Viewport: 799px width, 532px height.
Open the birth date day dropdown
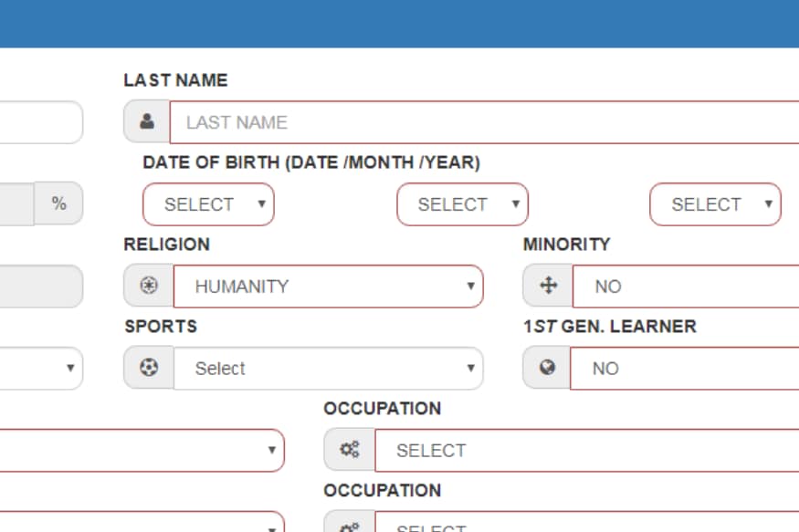(x=208, y=204)
